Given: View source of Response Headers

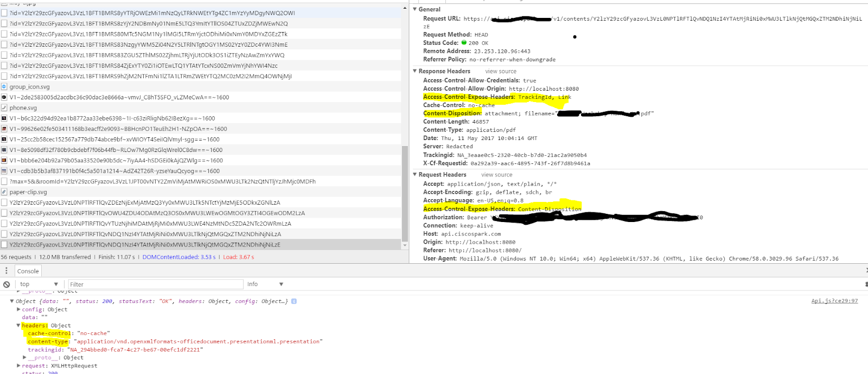Looking at the screenshot, I should click(501, 72).
